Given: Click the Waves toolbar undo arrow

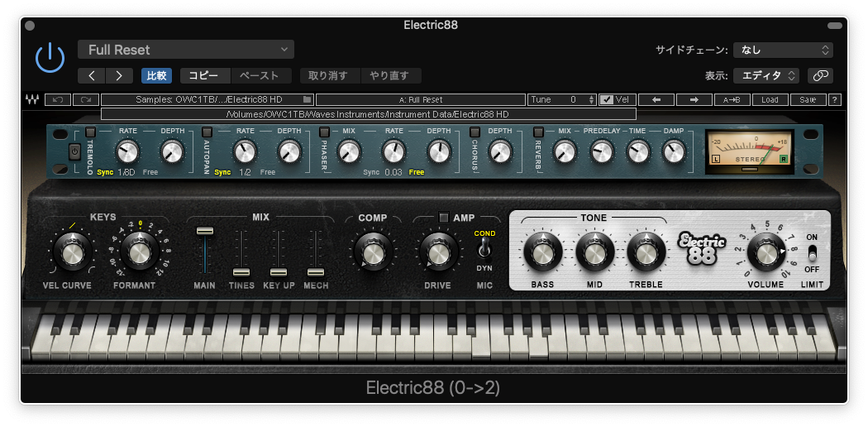Looking at the screenshot, I should tap(58, 99).
